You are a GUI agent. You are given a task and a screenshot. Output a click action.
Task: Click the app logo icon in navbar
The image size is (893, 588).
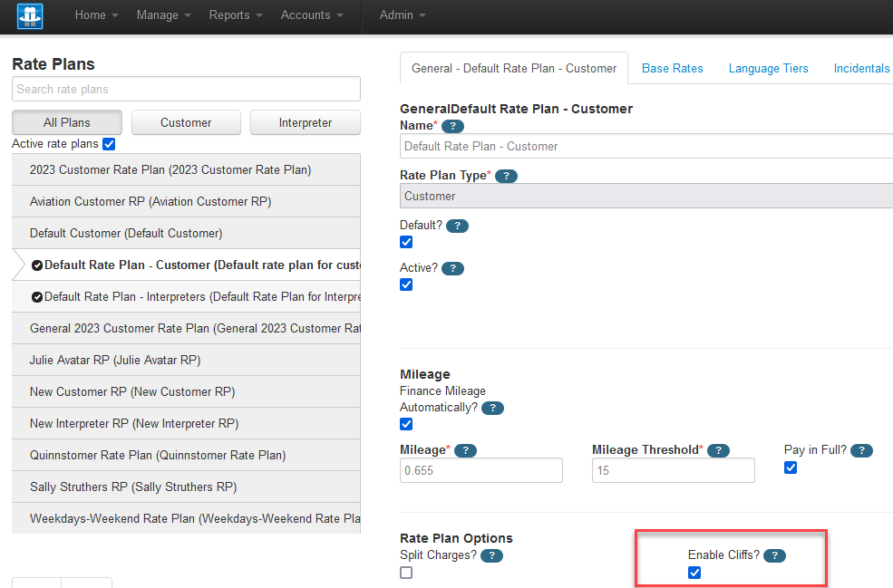click(x=30, y=15)
